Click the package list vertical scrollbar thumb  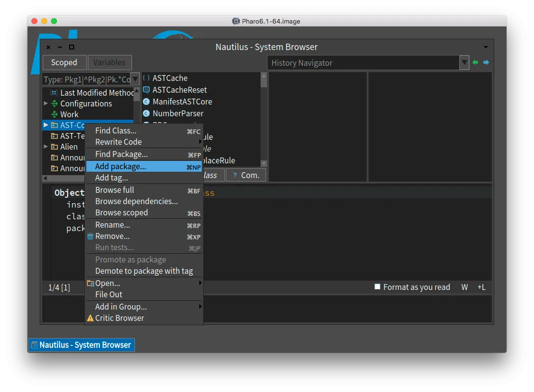point(136,97)
